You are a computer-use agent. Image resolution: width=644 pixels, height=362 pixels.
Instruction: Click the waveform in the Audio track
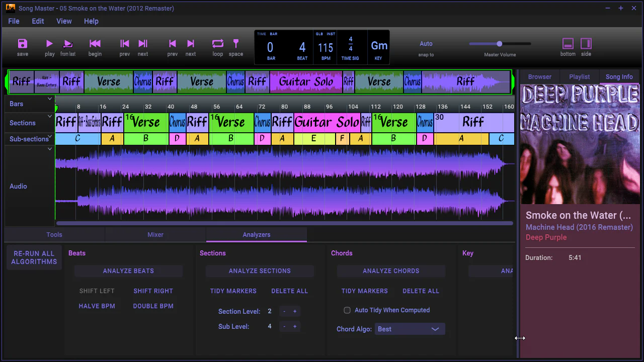[x=285, y=184]
